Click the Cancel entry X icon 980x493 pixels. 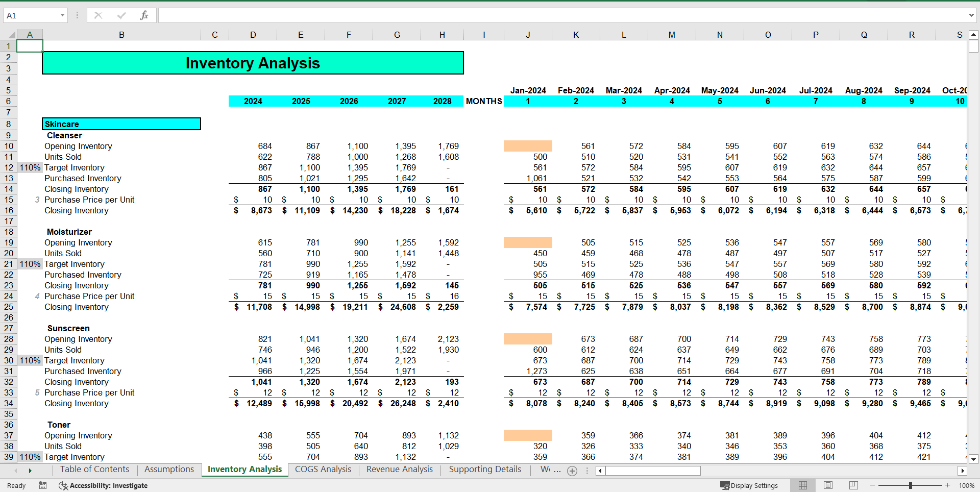98,15
